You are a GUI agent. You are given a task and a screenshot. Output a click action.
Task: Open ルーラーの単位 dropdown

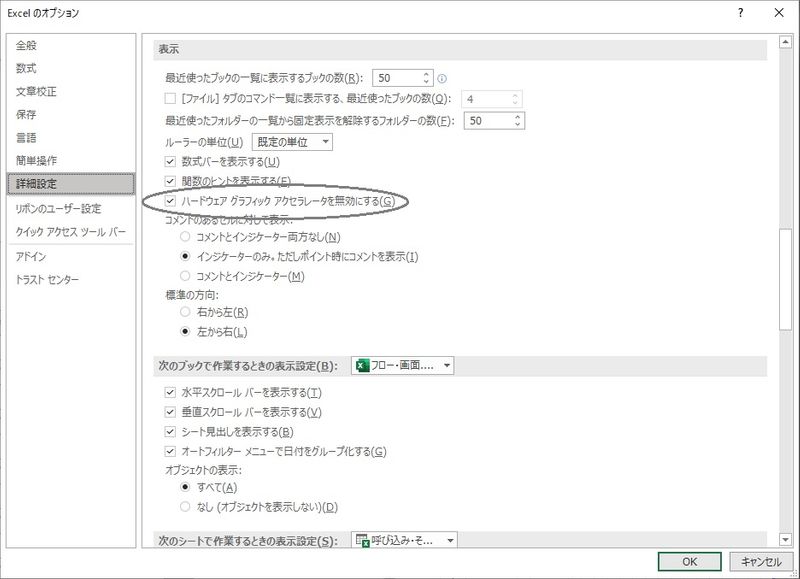click(291, 142)
